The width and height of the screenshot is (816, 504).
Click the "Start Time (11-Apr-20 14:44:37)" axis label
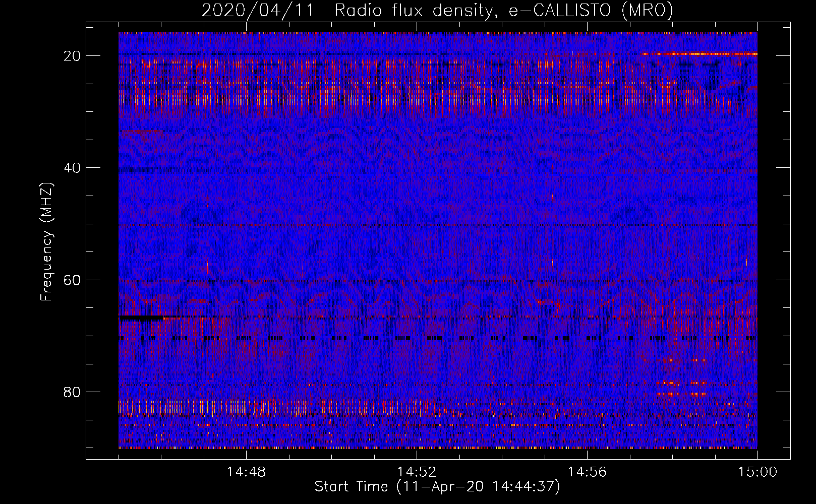(x=437, y=487)
